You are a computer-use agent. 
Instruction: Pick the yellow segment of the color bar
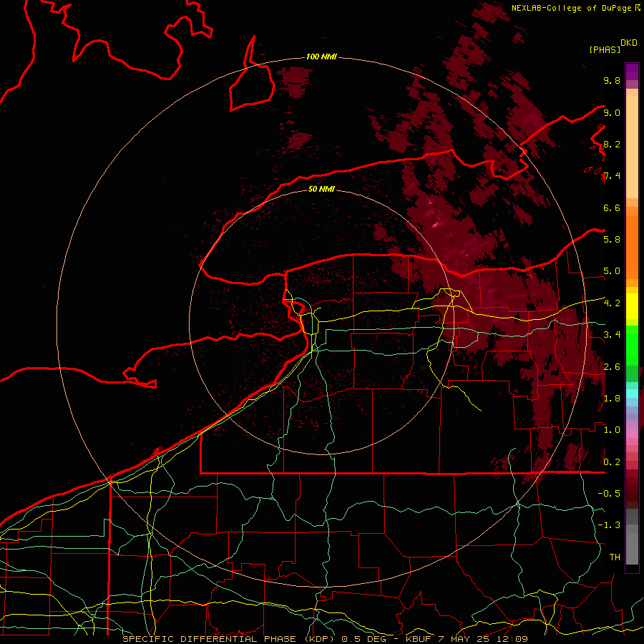tap(632, 306)
